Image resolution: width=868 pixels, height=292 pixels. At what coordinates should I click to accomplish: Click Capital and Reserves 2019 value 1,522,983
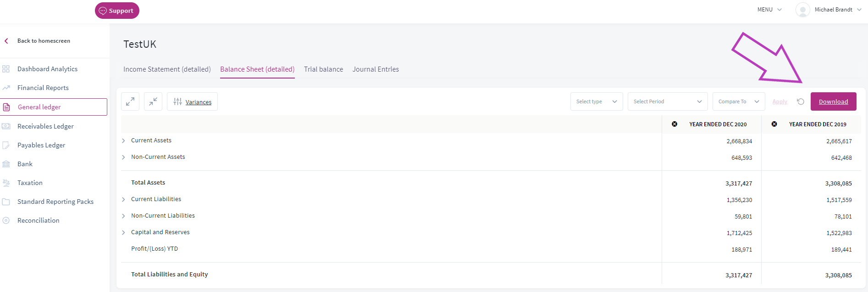click(839, 233)
